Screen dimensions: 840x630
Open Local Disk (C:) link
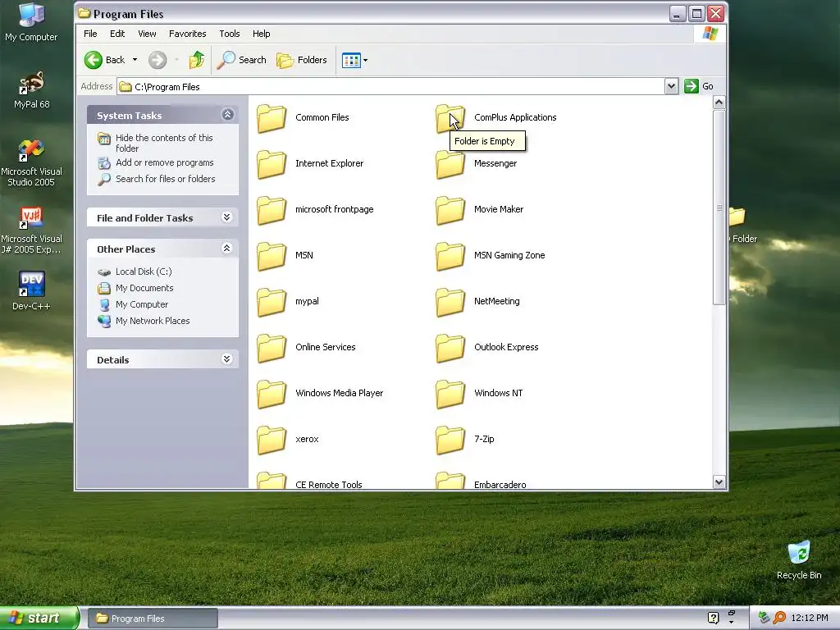tap(144, 272)
